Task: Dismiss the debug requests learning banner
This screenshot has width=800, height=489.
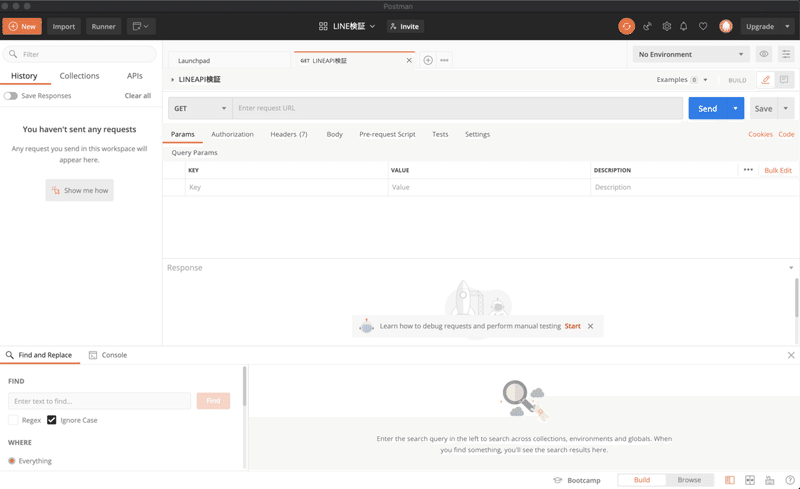Action: pyautogui.click(x=590, y=326)
